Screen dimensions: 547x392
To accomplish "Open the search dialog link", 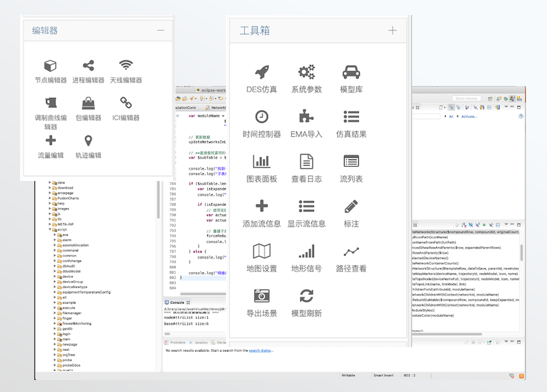I will (260, 350).
